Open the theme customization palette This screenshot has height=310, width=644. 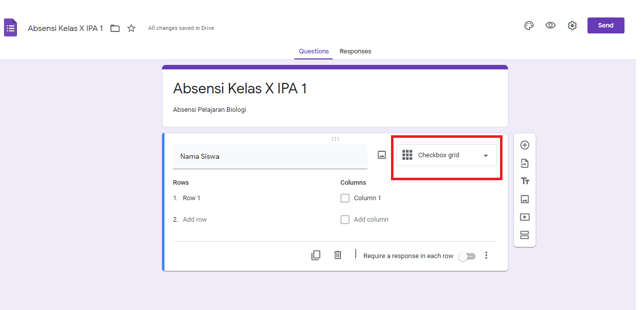pos(528,25)
